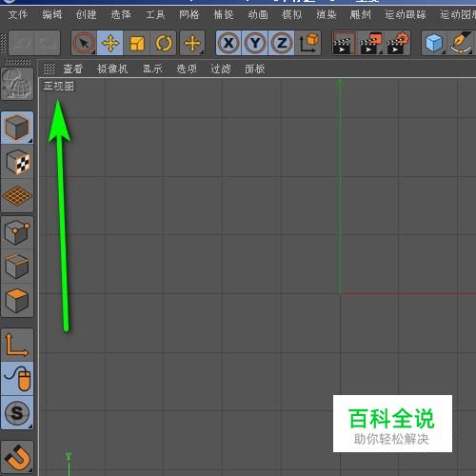Add a cube primitive object

(434, 43)
